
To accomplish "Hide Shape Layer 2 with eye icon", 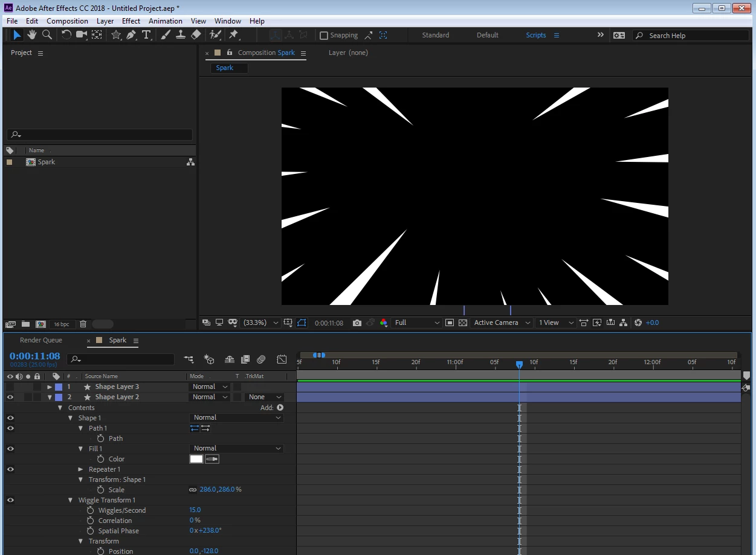I will coord(10,397).
